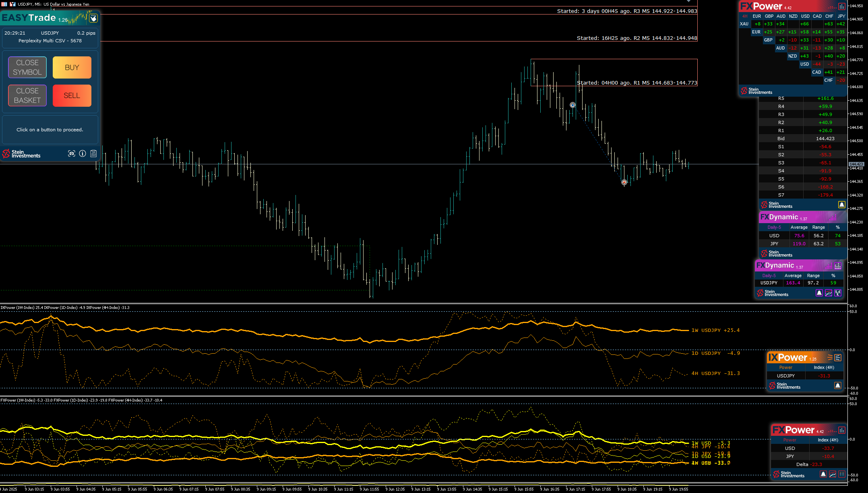
Task: Open EASYTrade screenshot camera icon
Action: [x=72, y=153]
